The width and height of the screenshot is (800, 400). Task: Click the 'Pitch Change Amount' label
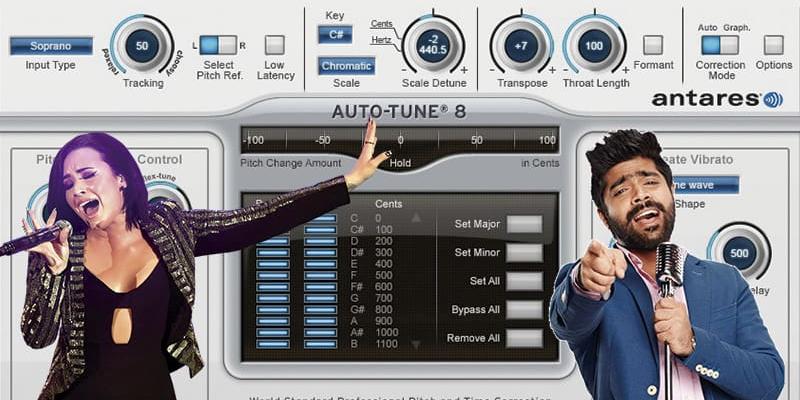click(291, 163)
